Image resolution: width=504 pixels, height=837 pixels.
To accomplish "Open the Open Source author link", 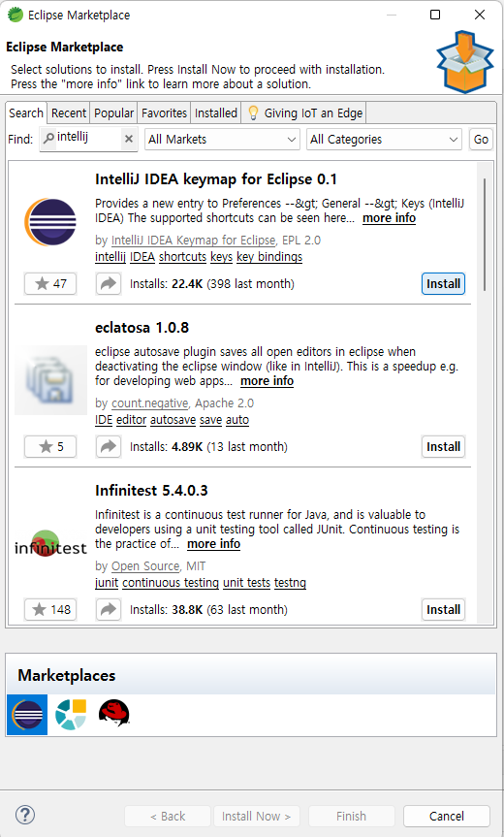I will [145, 566].
